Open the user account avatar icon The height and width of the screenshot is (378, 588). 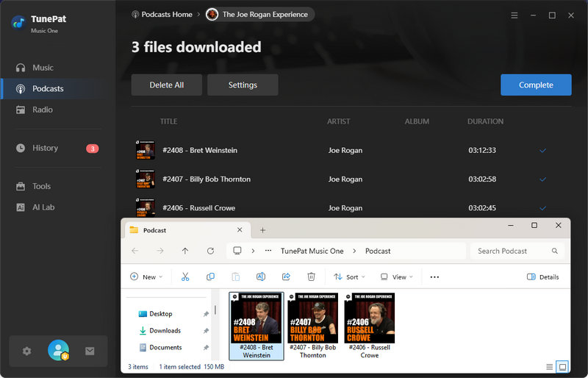click(59, 350)
